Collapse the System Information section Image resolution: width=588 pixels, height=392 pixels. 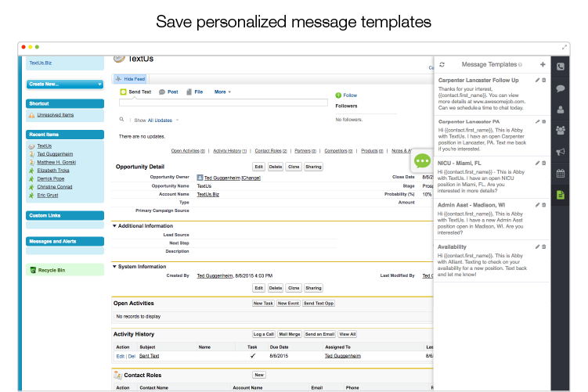114,267
